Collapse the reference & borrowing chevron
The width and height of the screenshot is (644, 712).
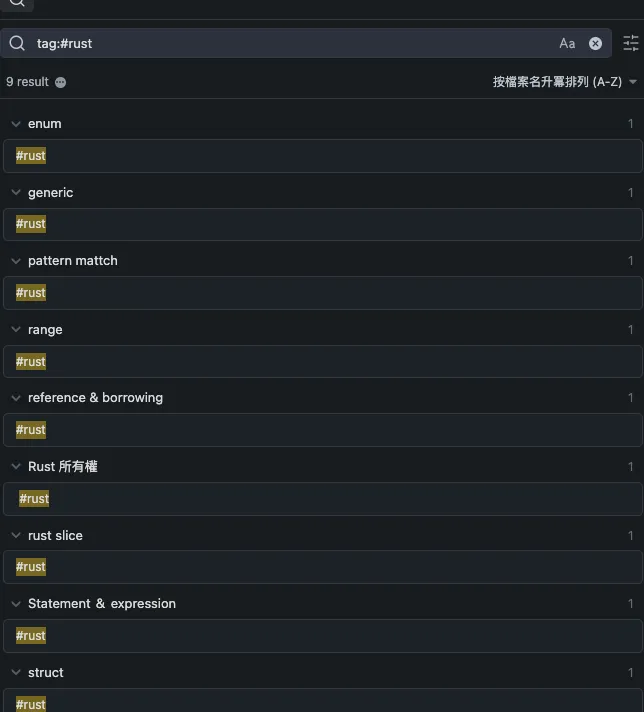[15, 398]
